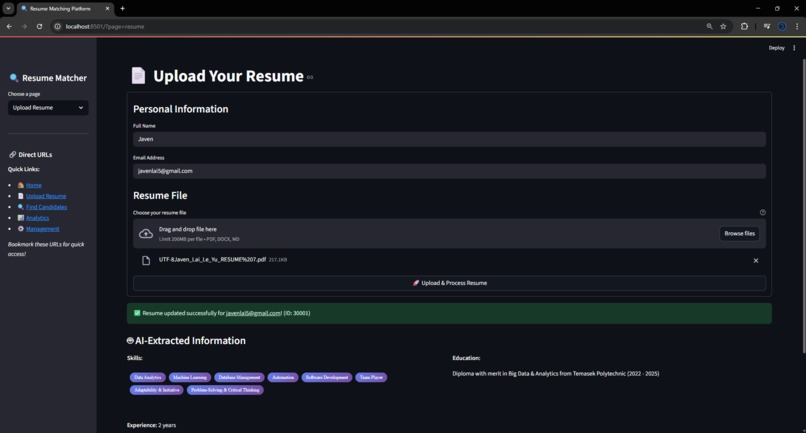Image resolution: width=806 pixels, height=433 pixels.
Task: Open the site information icon beside localhost
Action: [58, 26]
